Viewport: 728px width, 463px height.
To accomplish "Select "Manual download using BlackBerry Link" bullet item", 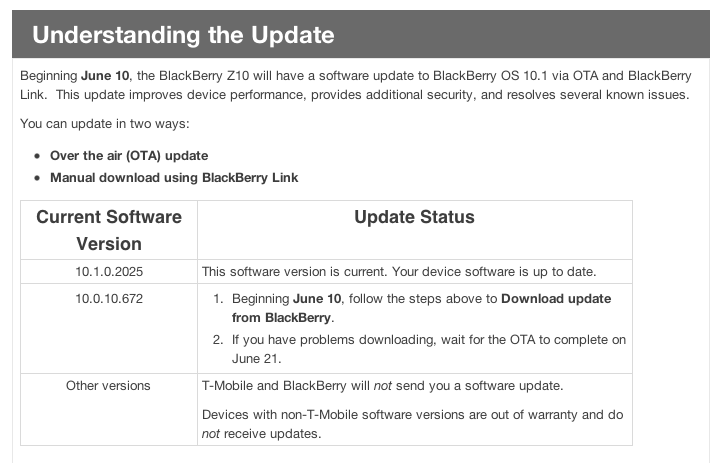I will 174,178.
